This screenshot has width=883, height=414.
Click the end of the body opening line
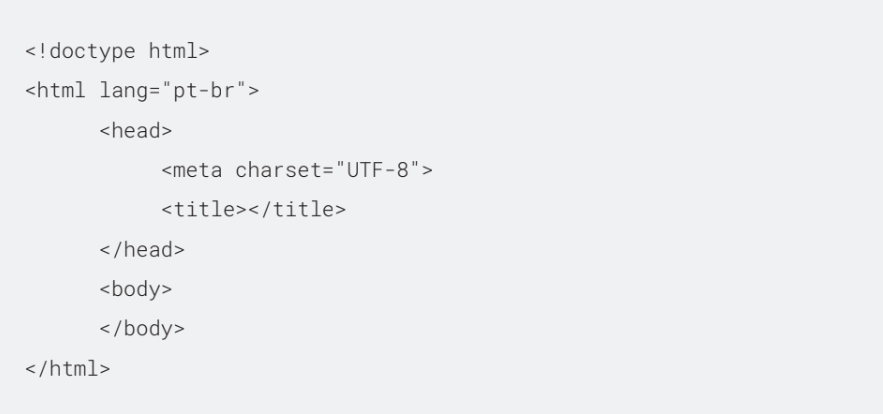(x=173, y=289)
